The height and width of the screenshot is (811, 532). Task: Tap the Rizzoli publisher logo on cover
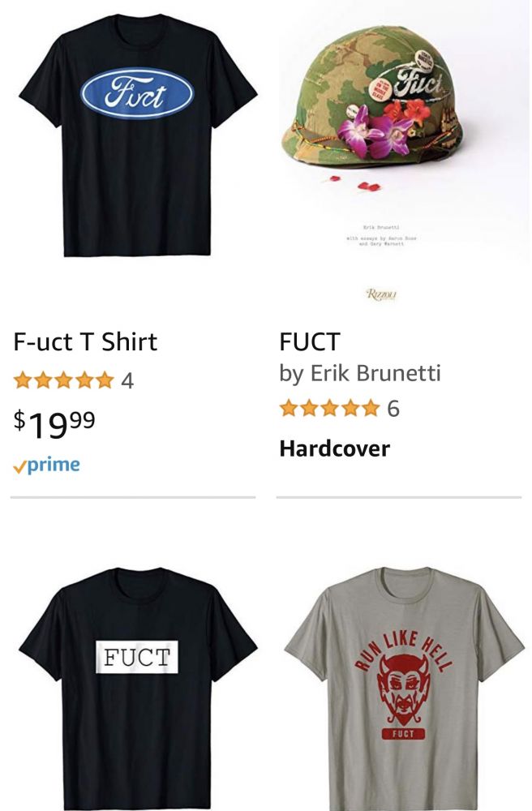click(381, 295)
